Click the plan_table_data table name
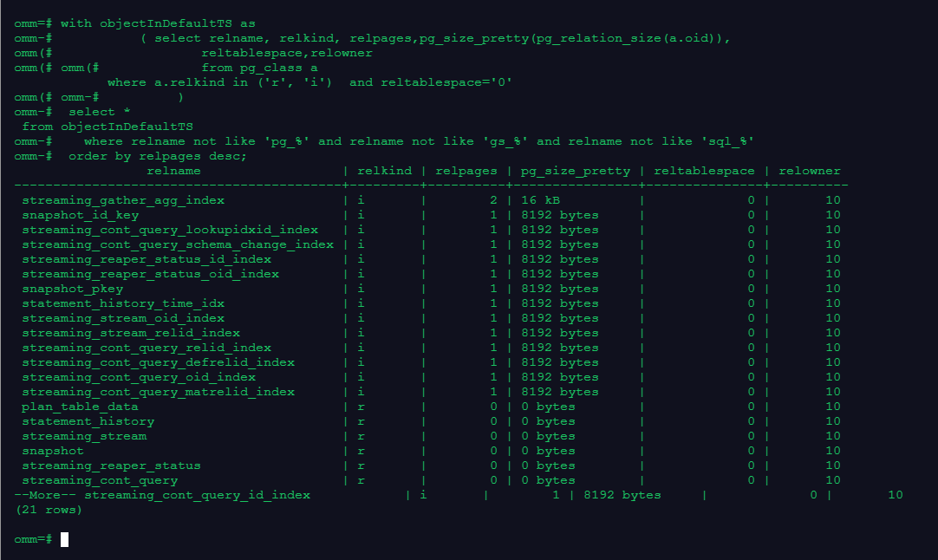938x560 pixels. 81,407
